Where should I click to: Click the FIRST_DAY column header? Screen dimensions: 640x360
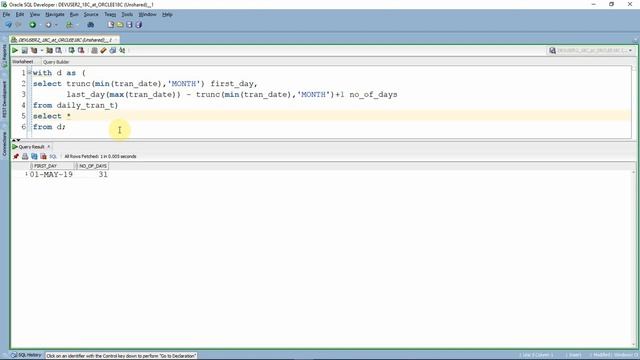pos(53,166)
